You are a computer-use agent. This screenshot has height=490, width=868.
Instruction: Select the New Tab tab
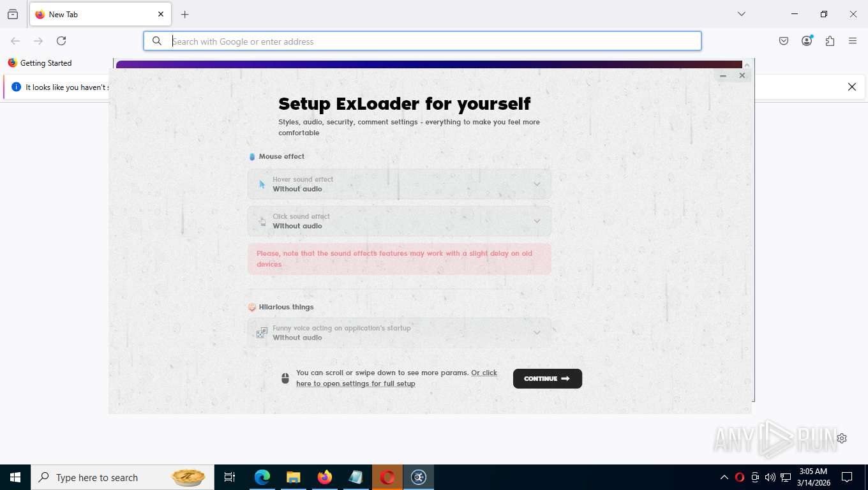[100, 14]
